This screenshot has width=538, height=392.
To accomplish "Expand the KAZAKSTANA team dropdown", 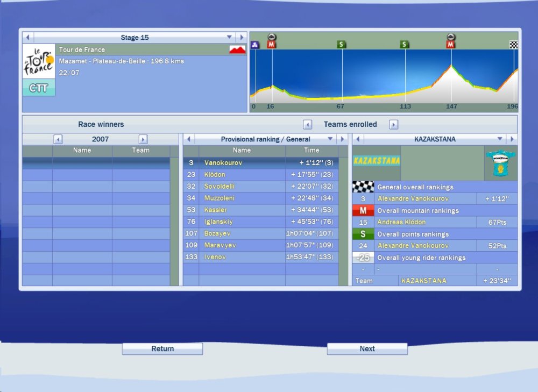I will pyautogui.click(x=500, y=139).
